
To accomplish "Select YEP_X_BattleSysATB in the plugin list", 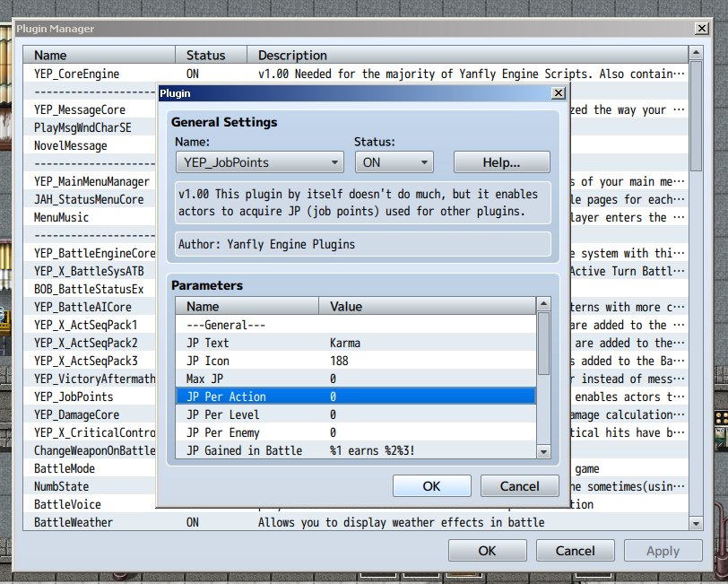I will [89, 271].
